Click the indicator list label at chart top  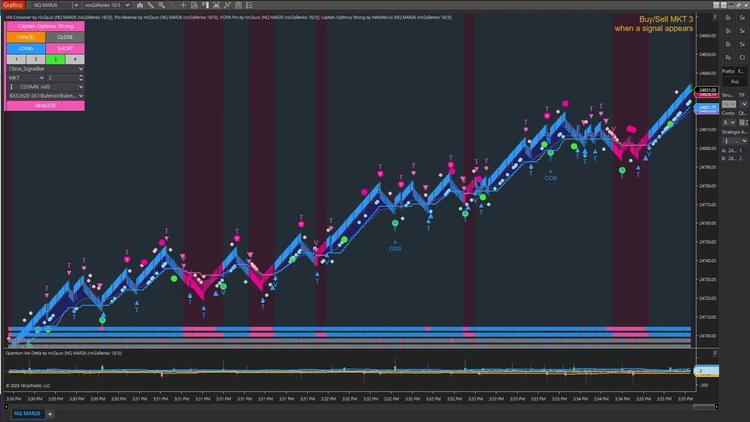[x=229, y=17]
